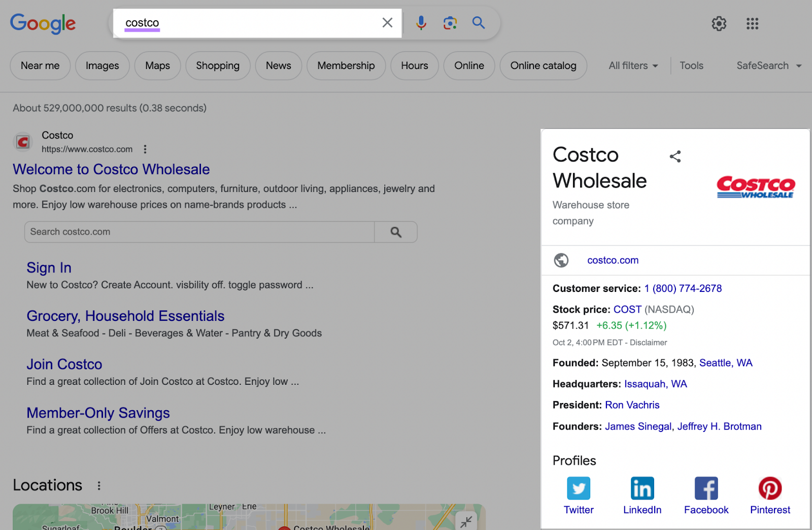Click the Costco Wholesale logo image
Screen dimensions: 812x530
pos(756,187)
